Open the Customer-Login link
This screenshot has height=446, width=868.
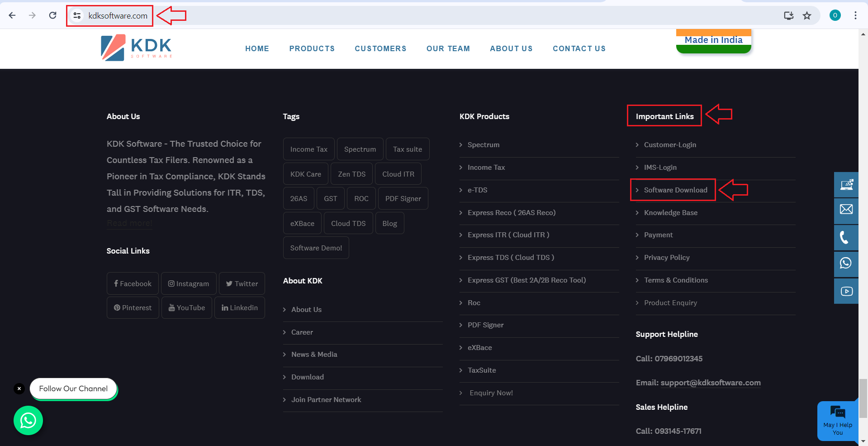tap(670, 144)
